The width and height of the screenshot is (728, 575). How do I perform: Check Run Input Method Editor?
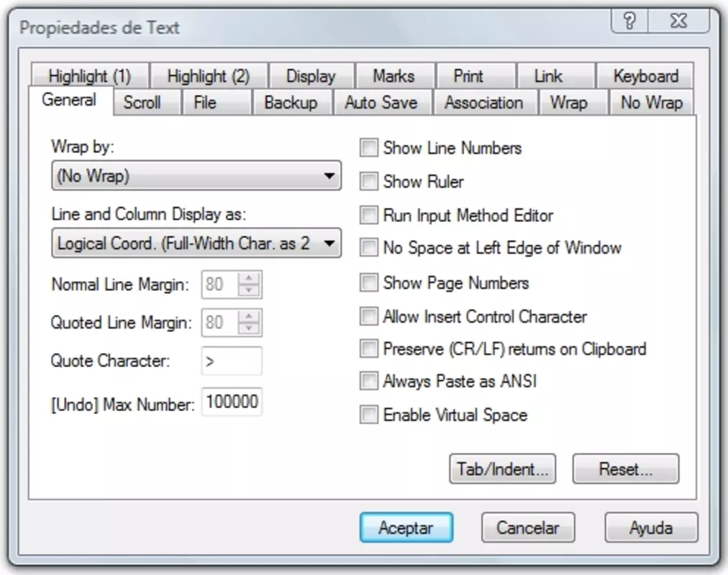pos(369,215)
